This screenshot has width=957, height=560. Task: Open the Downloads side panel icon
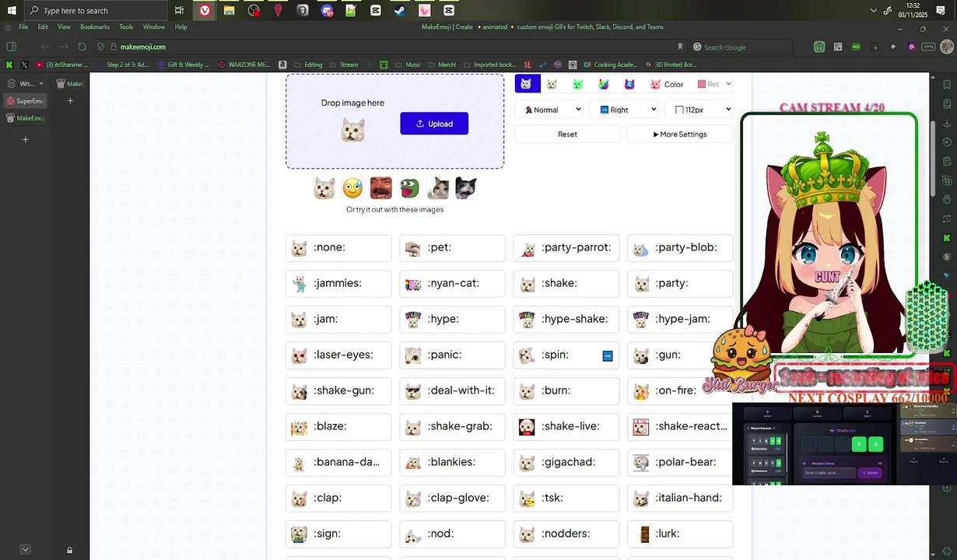[947, 124]
